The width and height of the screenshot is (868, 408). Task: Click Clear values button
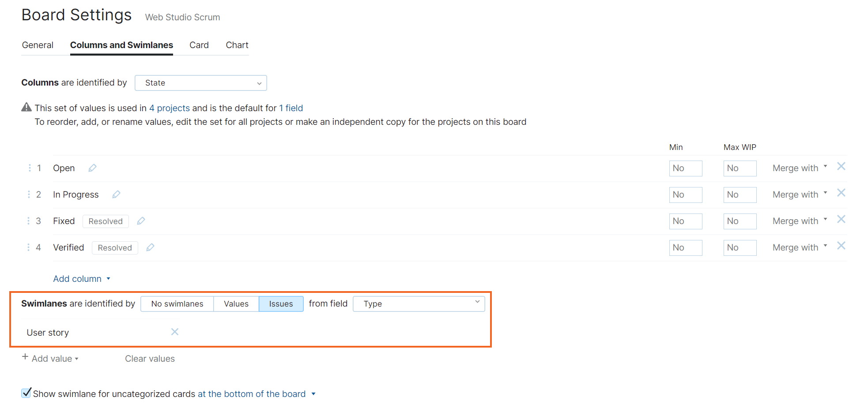point(150,359)
